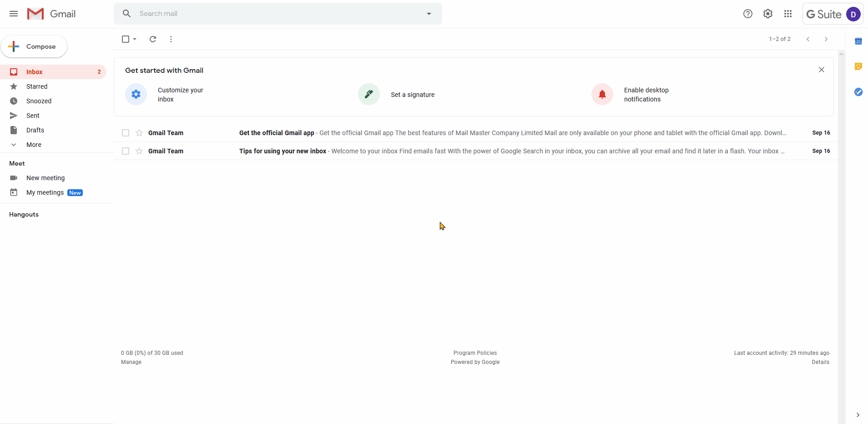Click the Hangouts section heading
Screen dimensions: 868x424
click(24, 214)
